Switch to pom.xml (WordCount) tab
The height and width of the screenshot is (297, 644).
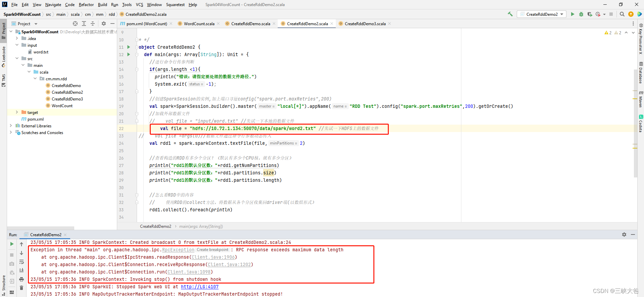[147, 24]
